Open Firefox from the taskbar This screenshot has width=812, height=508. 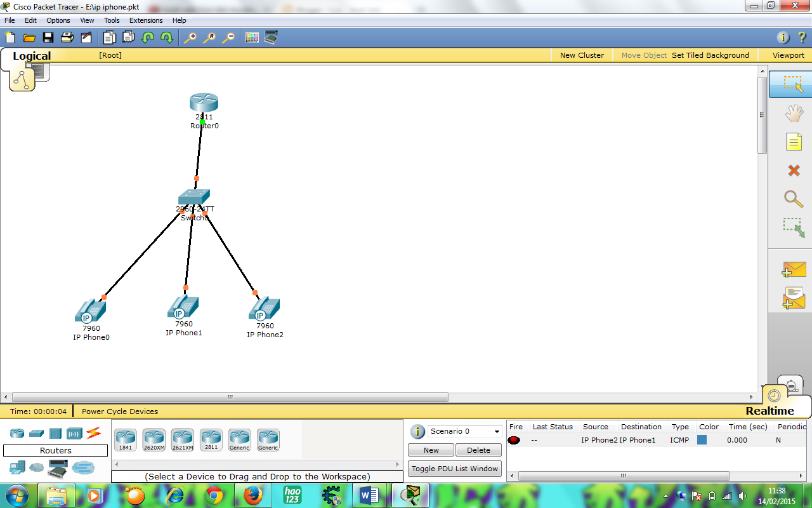click(254, 495)
